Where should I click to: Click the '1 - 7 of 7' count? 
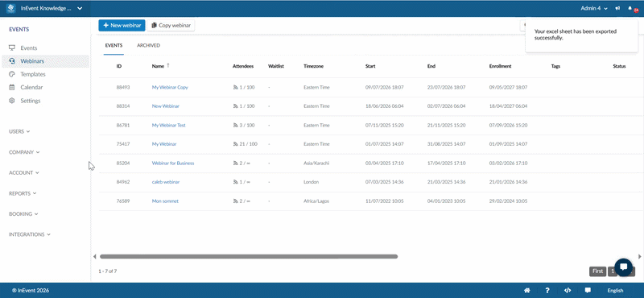click(x=108, y=271)
